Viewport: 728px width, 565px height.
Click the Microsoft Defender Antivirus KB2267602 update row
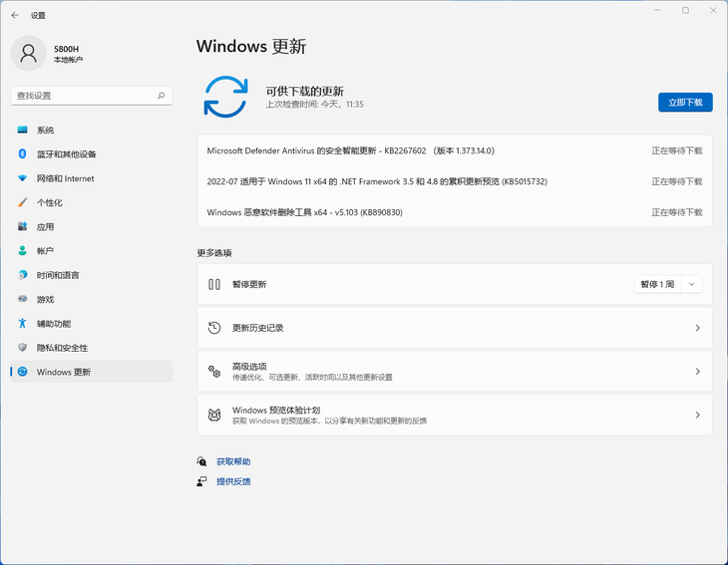(455, 150)
